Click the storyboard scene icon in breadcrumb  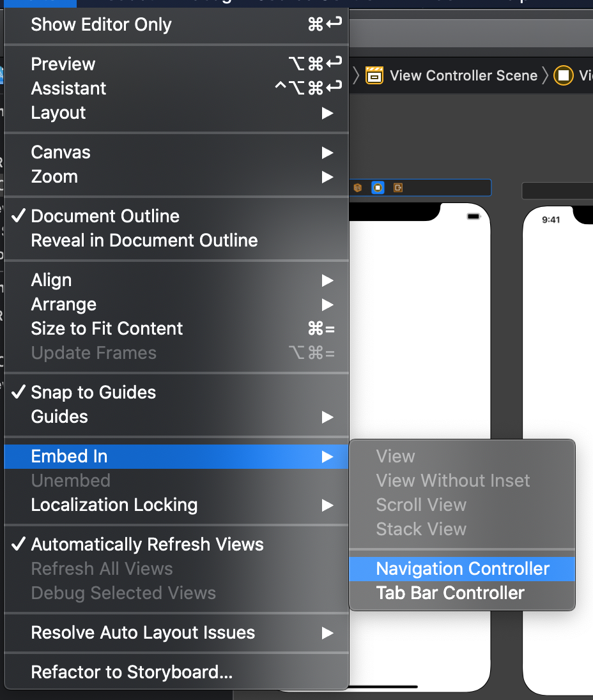pyautogui.click(x=374, y=75)
